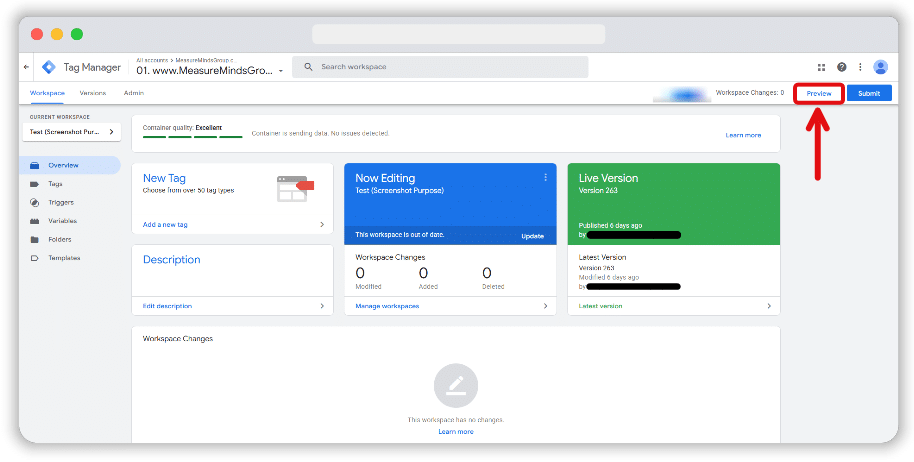Click Learn more in container quality banner
Screen dimensions: 914x462
tap(743, 135)
